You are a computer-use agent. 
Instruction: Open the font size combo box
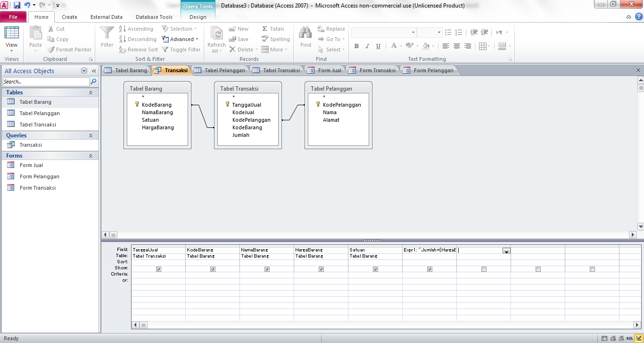click(x=429, y=33)
